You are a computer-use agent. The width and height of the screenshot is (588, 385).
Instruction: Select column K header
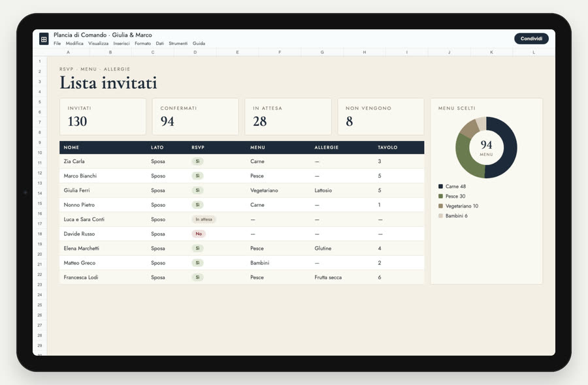[x=491, y=52]
